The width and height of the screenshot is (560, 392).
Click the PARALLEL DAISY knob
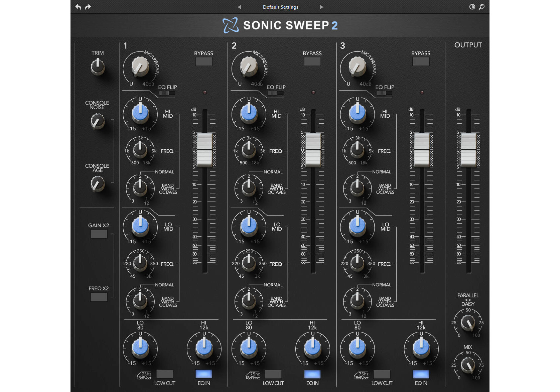click(x=468, y=323)
